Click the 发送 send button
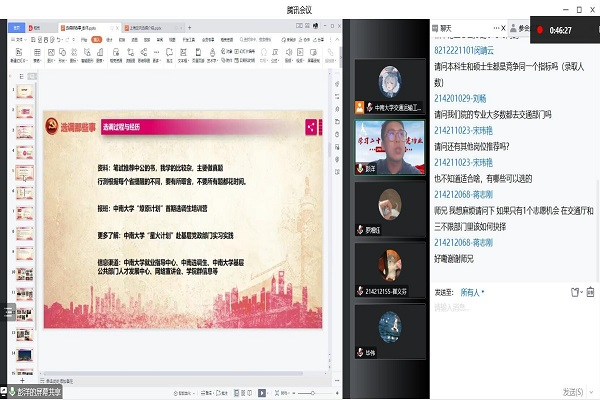The width and height of the screenshot is (600, 400). point(573,391)
